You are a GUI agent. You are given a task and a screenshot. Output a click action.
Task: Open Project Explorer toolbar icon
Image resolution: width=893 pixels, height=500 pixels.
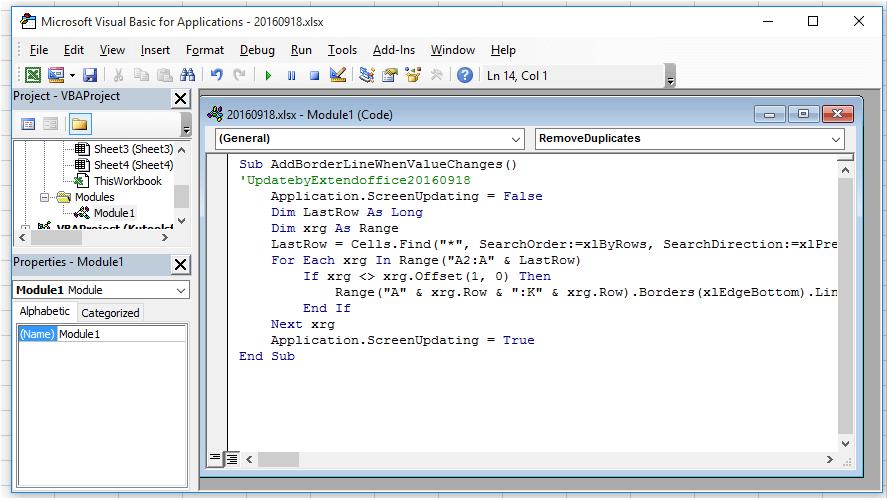tap(367, 75)
